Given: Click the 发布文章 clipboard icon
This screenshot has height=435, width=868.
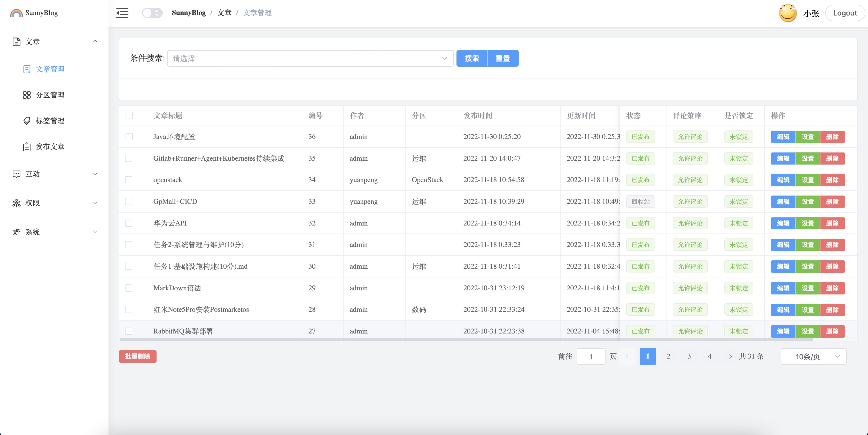Looking at the screenshot, I should [x=27, y=146].
